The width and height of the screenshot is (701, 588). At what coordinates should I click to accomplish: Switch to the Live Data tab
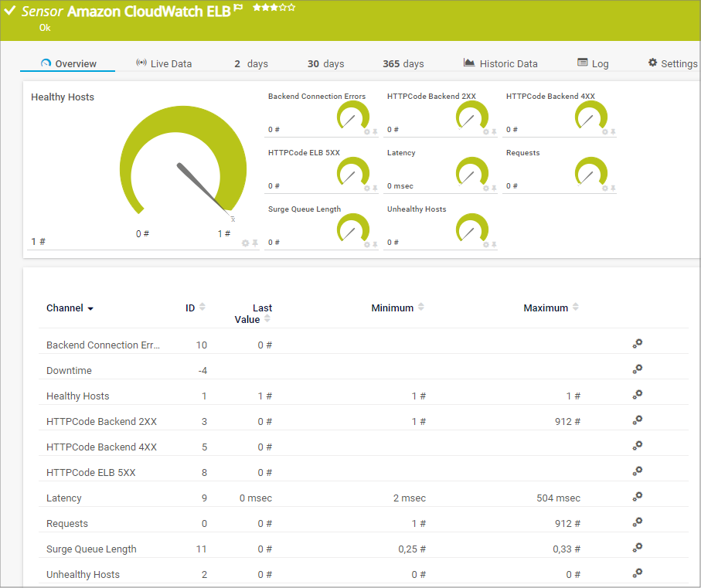click(x=164, y=63)
